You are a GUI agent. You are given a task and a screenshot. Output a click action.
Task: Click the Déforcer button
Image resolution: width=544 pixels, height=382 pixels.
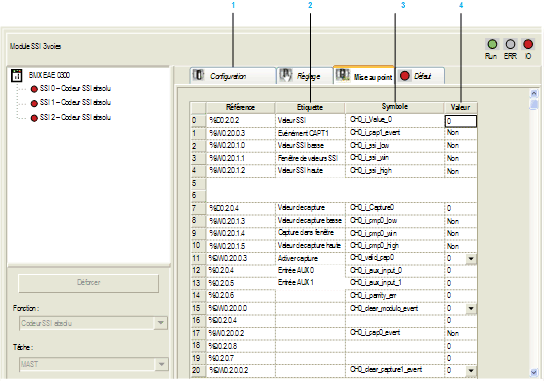point(88,283)
